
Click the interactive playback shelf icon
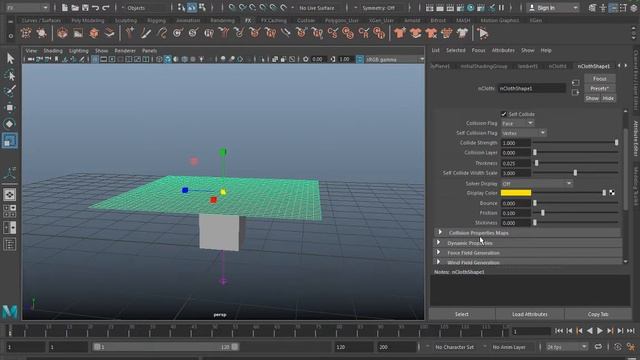(483, 33)
